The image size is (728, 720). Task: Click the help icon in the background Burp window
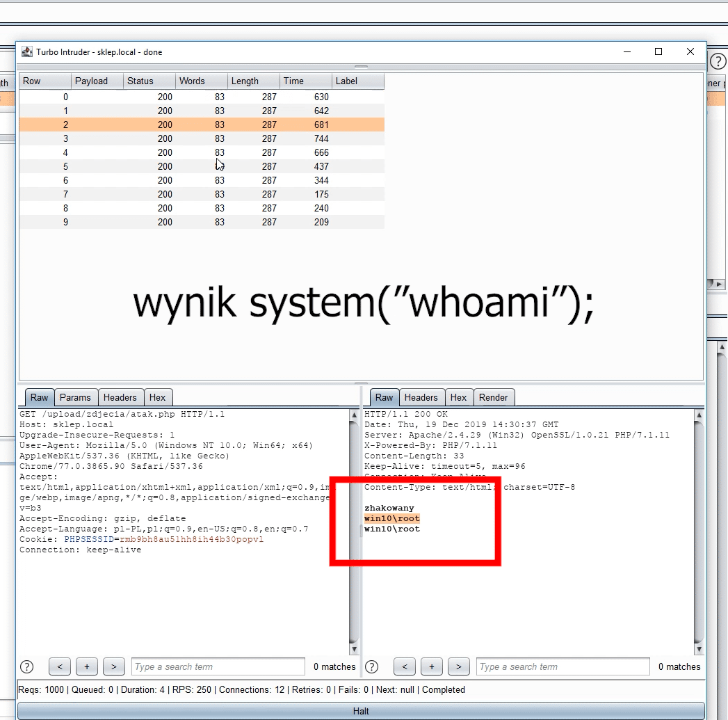718,61
